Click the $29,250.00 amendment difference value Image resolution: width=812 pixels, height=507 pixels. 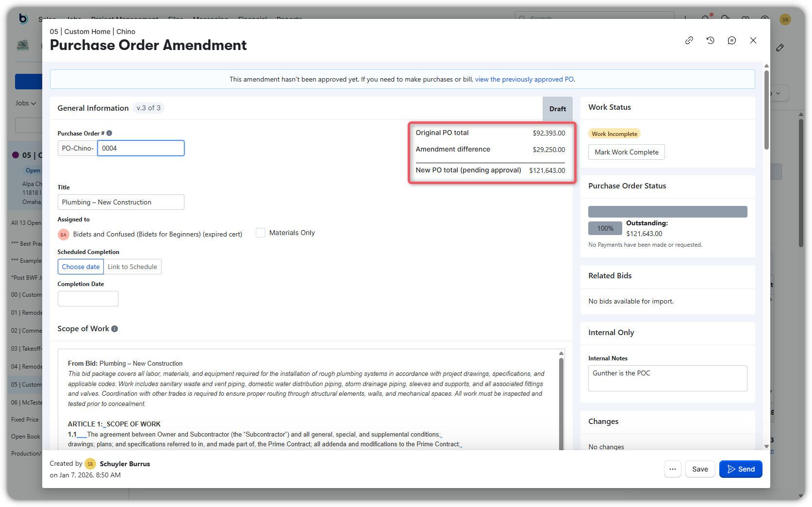548,150
